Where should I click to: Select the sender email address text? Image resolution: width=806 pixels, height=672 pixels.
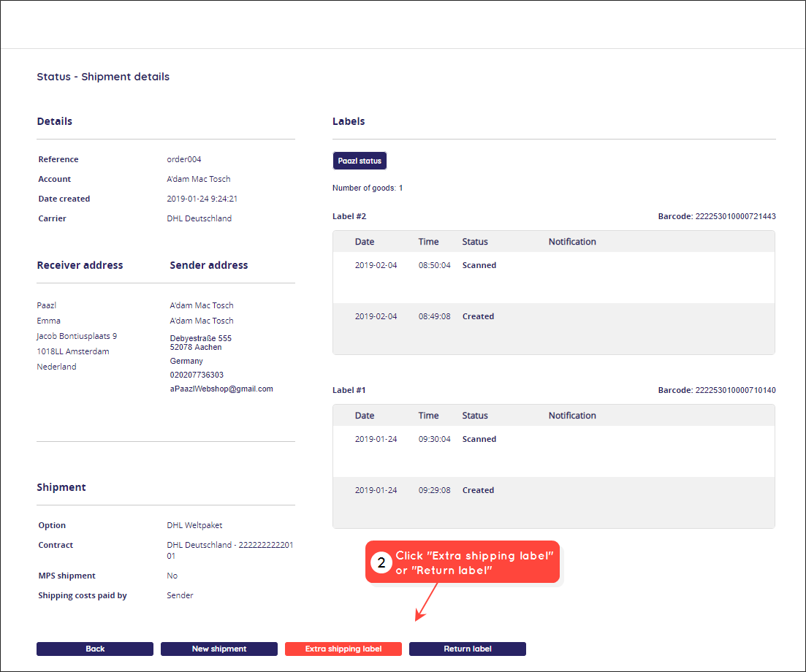coord(221,389)
